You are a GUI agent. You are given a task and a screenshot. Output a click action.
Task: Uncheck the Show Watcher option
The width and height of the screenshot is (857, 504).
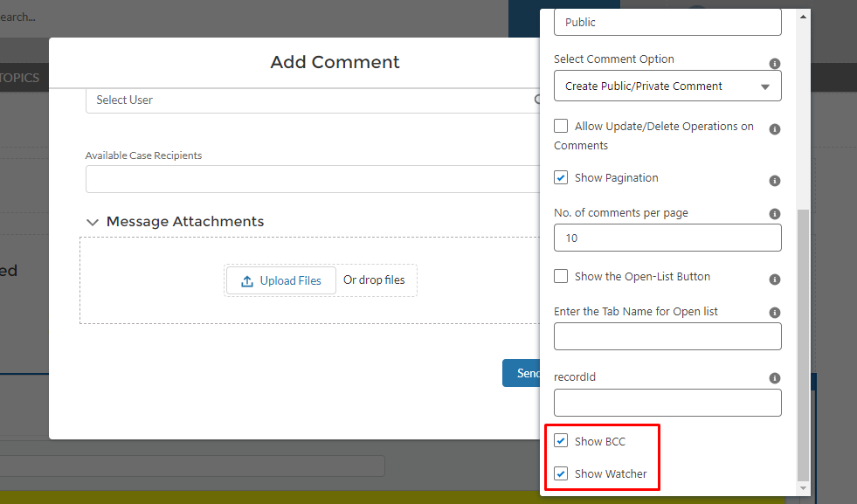[561, 474]
